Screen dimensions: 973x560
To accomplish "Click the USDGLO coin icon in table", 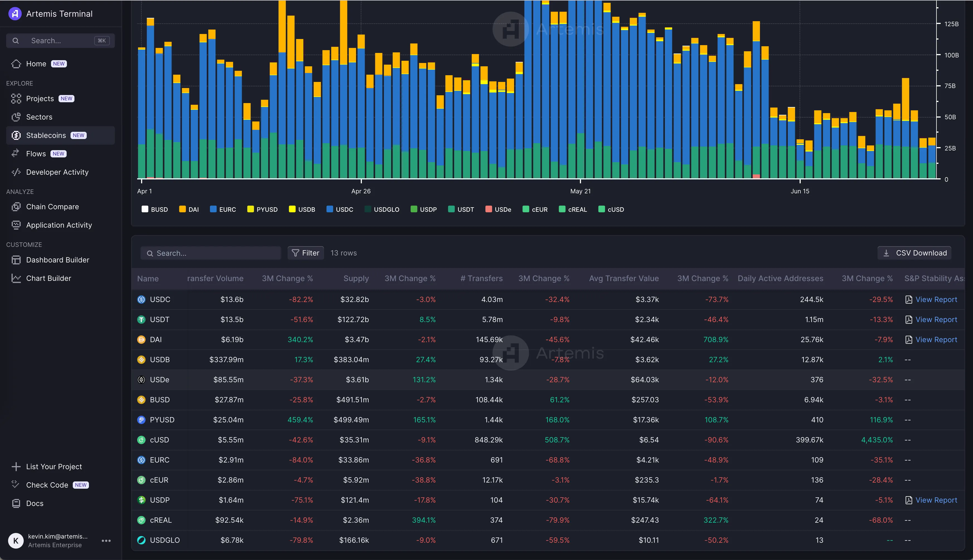I will point(141,540).
